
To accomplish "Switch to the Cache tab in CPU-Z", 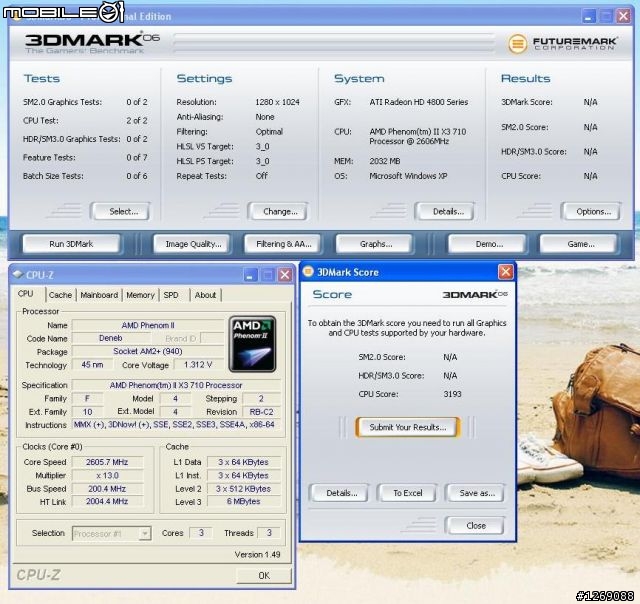I will tap(60, 295).
